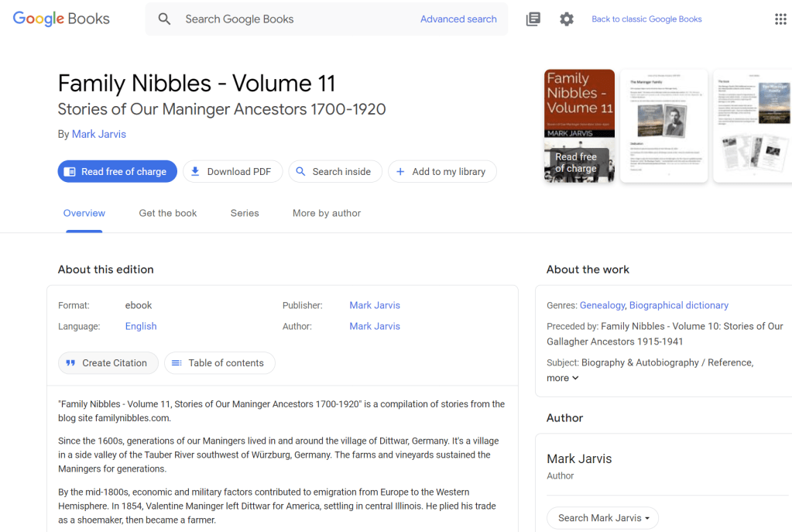Switch to the Series tab
This screenshot has height=532, width=792.
[x=245, y=213]
